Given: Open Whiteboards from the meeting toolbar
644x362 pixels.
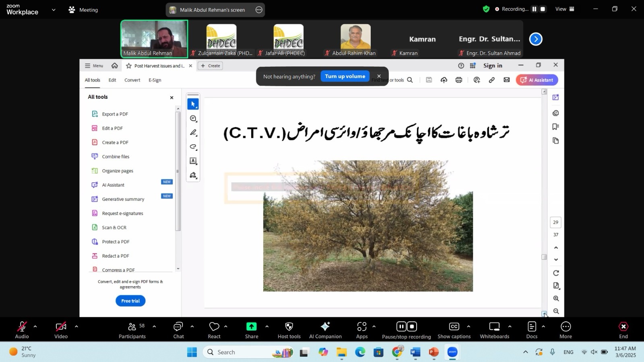Looking at the screenshot, I should [494, 327].
